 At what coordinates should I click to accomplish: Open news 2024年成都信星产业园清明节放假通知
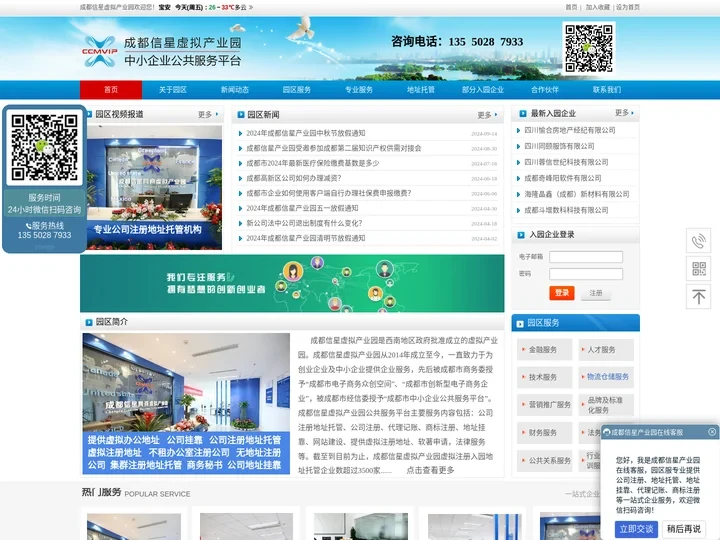point(305,238)
